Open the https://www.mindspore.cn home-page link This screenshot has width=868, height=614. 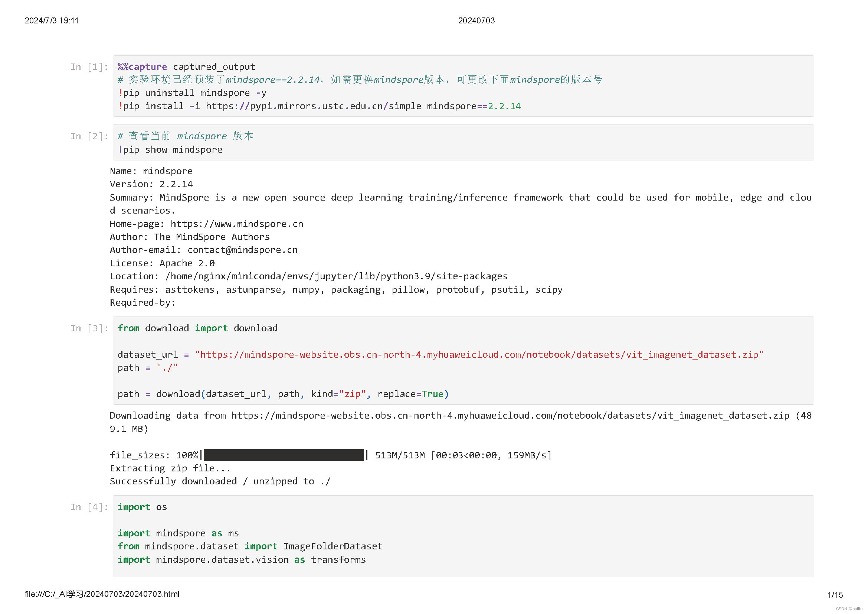(x=237, y=224)
